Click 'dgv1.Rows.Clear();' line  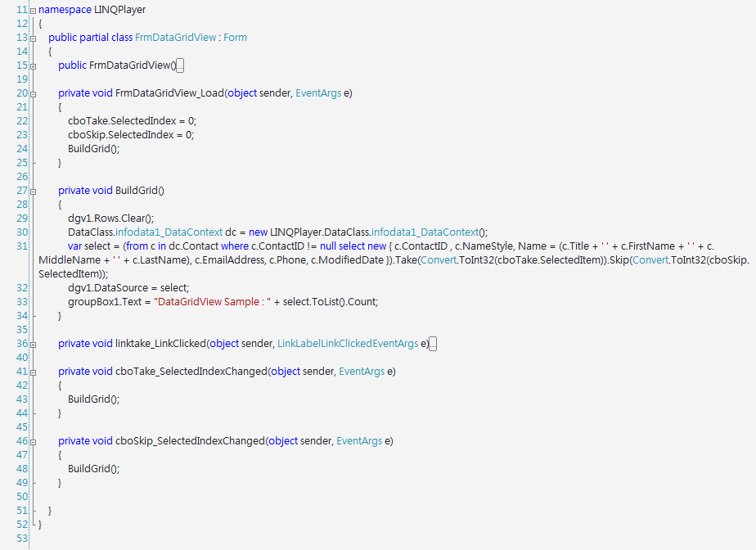point(111,218)
